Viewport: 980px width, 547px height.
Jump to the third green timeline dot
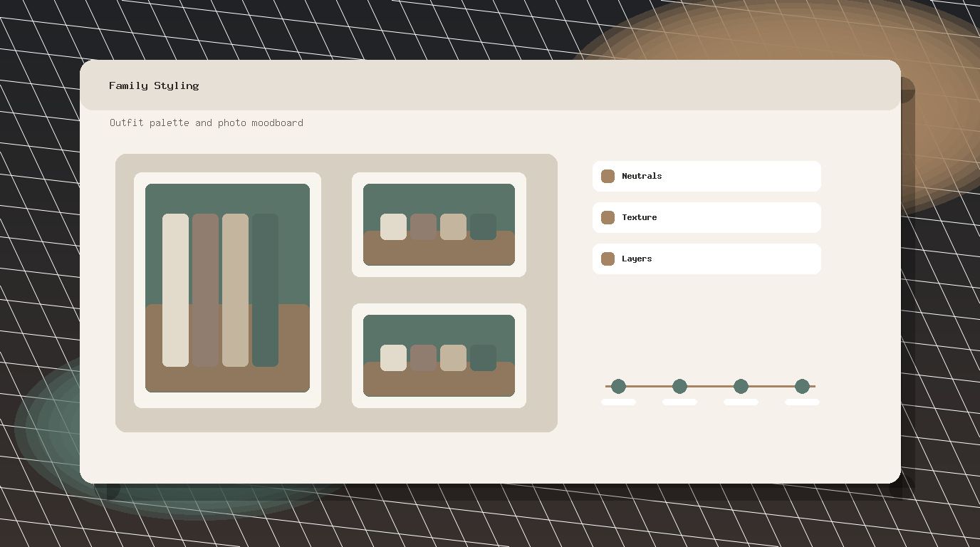pos(741,386)
